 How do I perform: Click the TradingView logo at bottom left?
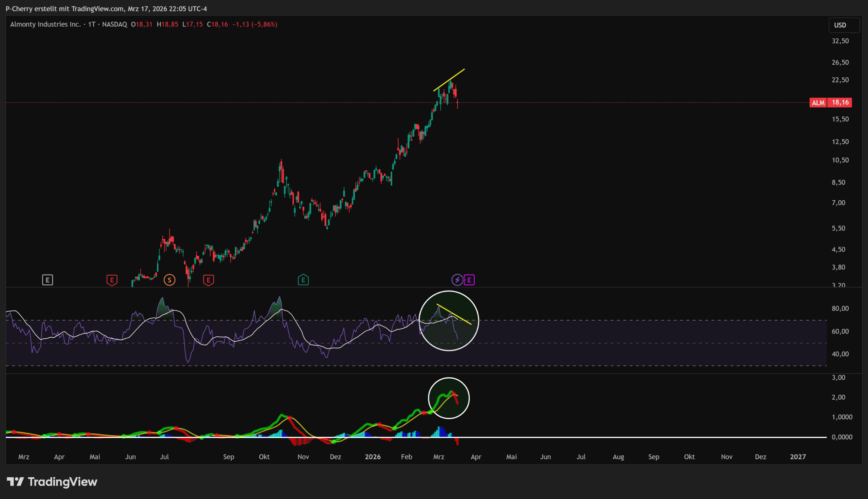point(52,482)
